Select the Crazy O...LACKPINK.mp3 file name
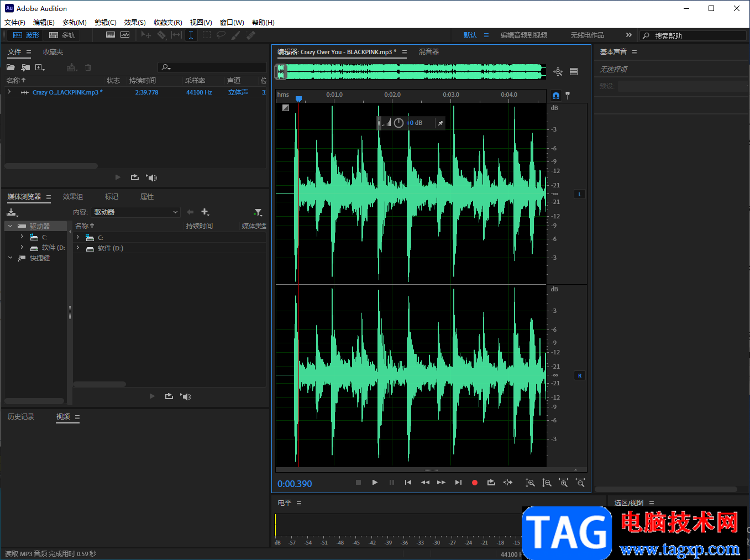The height and width of the screenshot is (560, 750). [x=67, y=92]
